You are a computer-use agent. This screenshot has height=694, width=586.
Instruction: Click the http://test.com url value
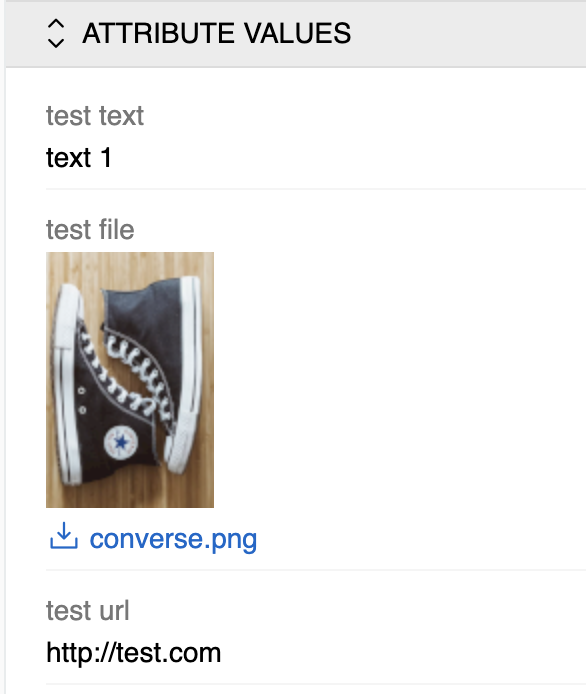pyautogui.click(x=133, y=653)
